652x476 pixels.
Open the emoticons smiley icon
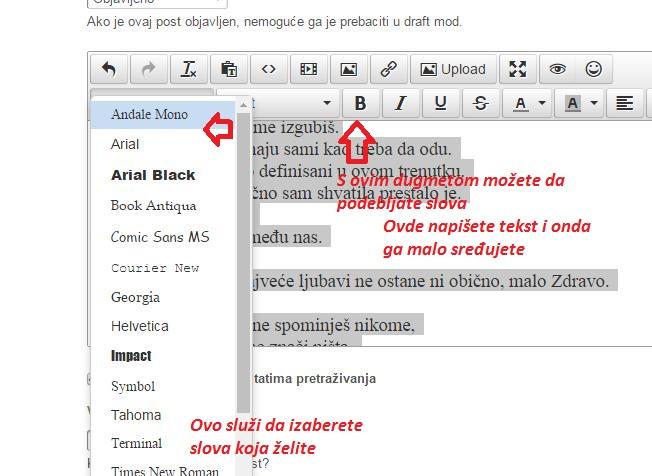(594, 69)
